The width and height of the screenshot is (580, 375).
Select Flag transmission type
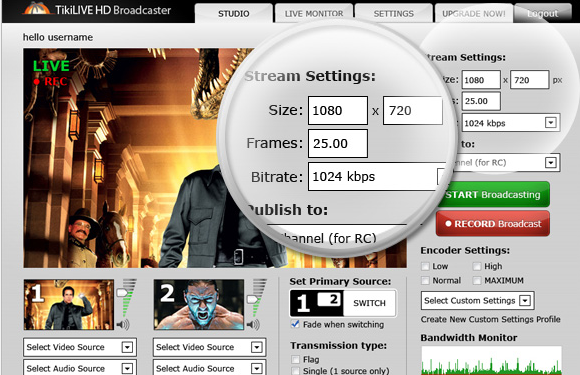295,359
